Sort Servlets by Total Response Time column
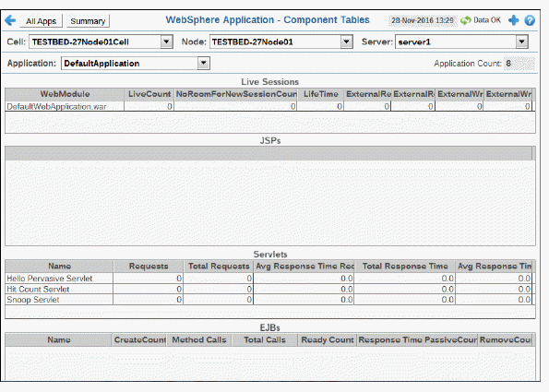 coord(405,267)
